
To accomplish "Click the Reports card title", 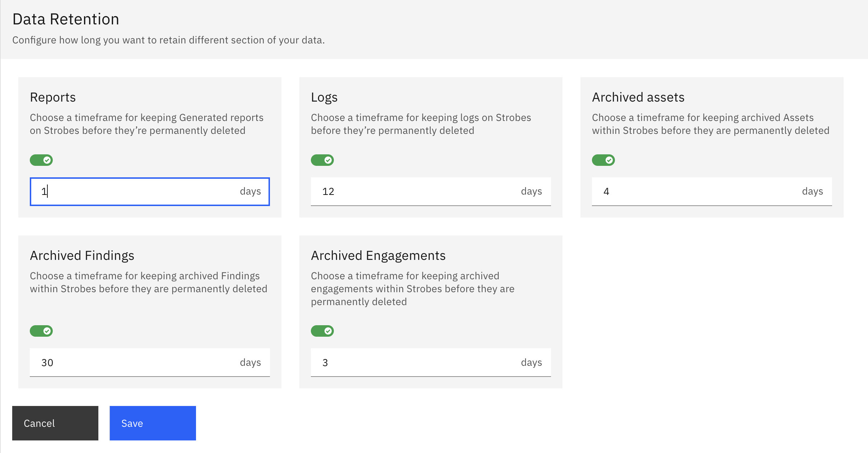I will (53, 97).
